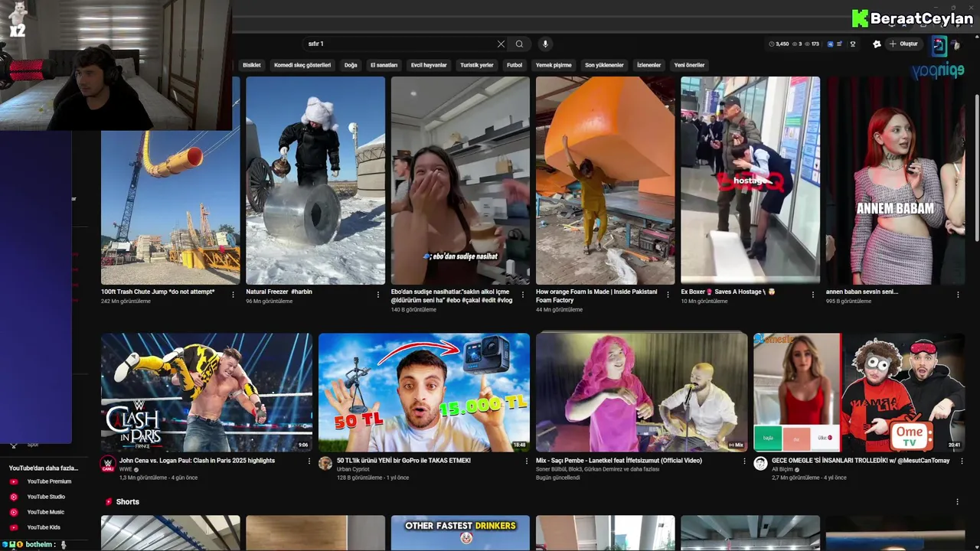Start voice search with the microphone icon
The height and width of the screenshot is (551, 980).
(x=544, y=44)
